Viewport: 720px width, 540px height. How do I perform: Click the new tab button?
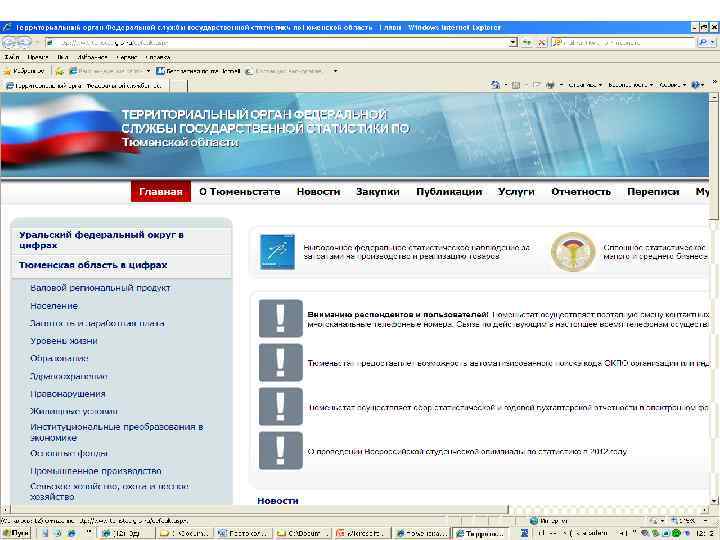coord(179,85)
